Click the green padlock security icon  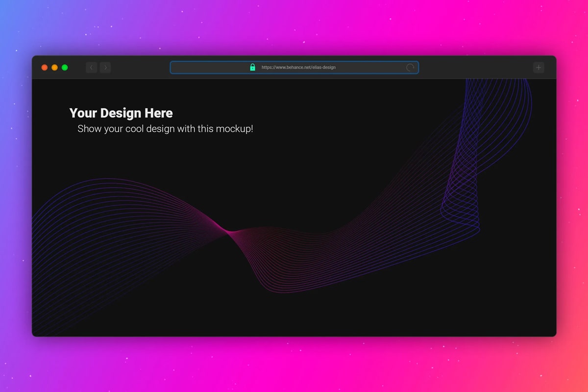point(252,68)
